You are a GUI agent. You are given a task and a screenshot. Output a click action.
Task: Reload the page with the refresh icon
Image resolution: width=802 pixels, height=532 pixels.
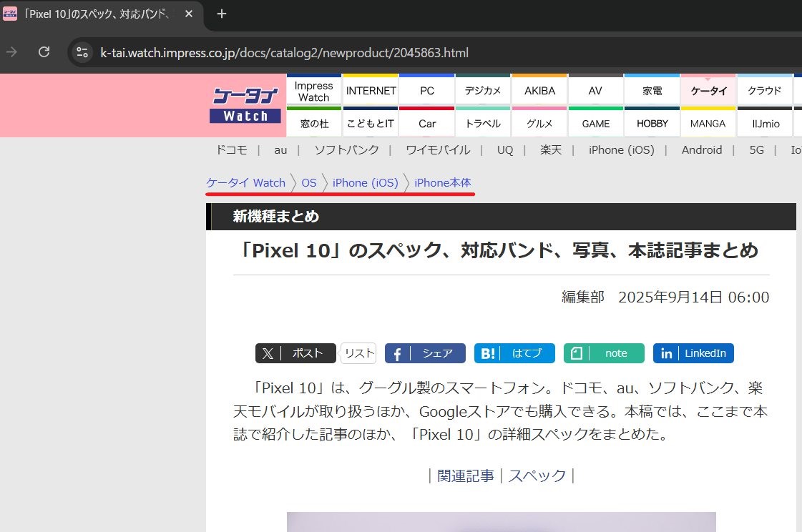[x=44, y=52]
